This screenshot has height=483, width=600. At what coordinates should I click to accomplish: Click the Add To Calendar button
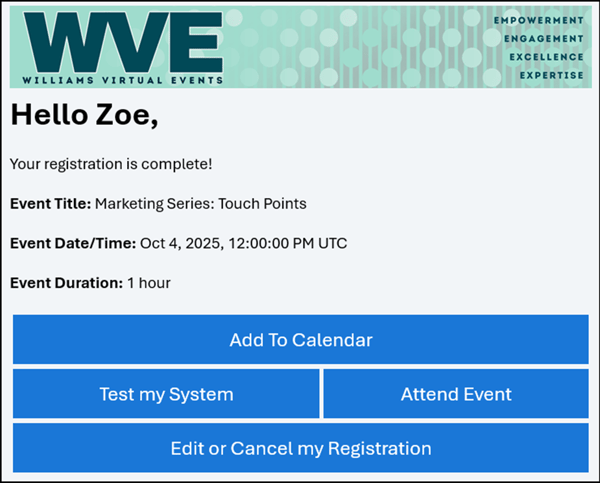pyautogui.click(x=300, y=340)
